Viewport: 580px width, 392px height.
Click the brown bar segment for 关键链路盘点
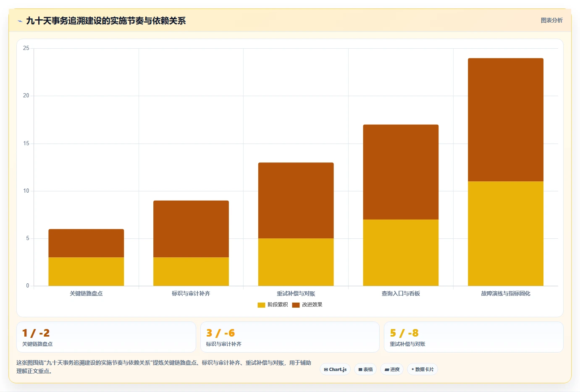86,243
